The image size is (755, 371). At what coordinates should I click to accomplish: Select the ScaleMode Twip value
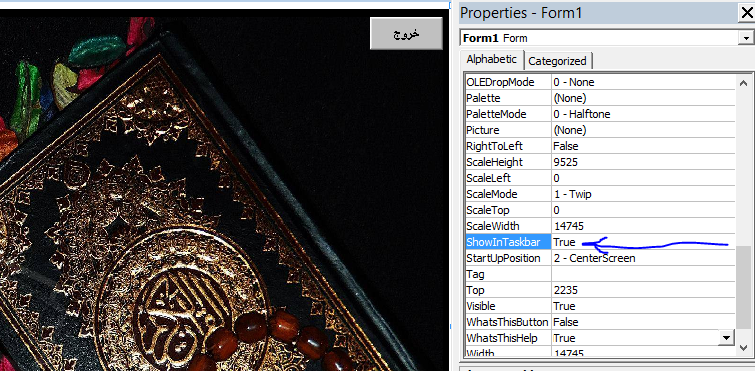pos(643,194)
